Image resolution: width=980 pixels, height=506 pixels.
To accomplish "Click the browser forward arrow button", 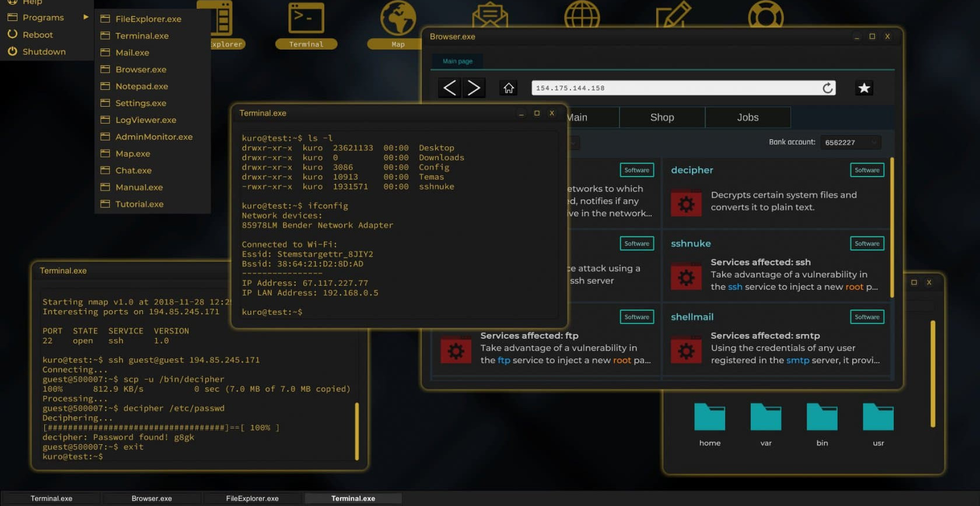I will 474,88.
